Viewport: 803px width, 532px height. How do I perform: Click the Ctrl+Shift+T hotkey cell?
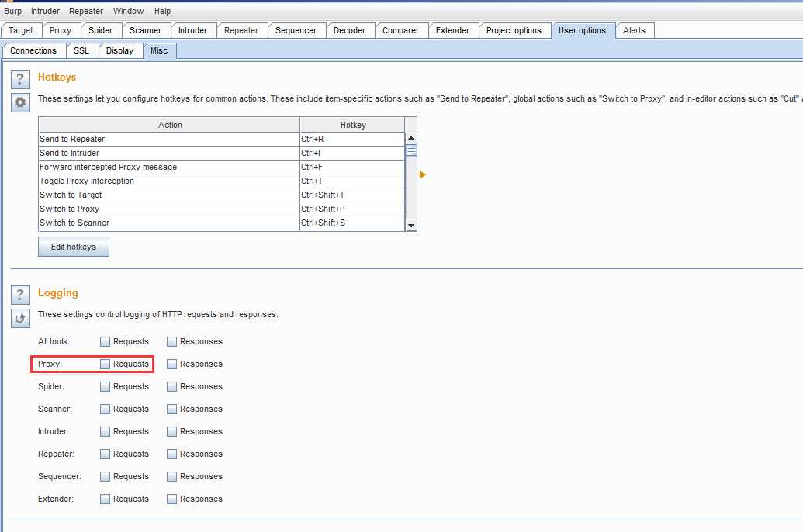point(352,195)
